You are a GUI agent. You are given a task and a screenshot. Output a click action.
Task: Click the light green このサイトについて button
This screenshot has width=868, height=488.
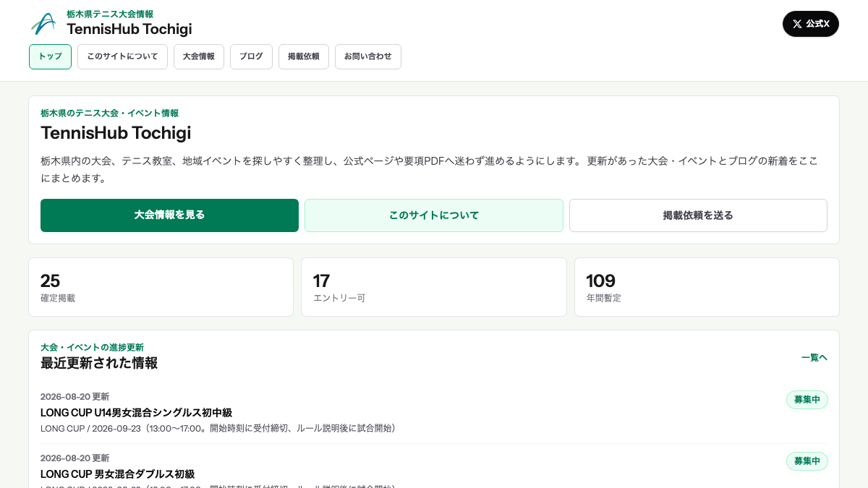434,215
